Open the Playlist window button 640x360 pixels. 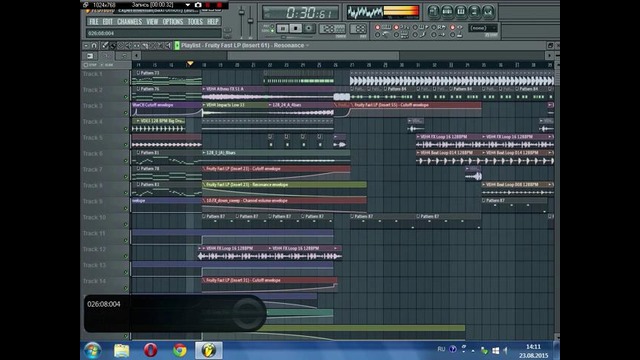point(433,11)
